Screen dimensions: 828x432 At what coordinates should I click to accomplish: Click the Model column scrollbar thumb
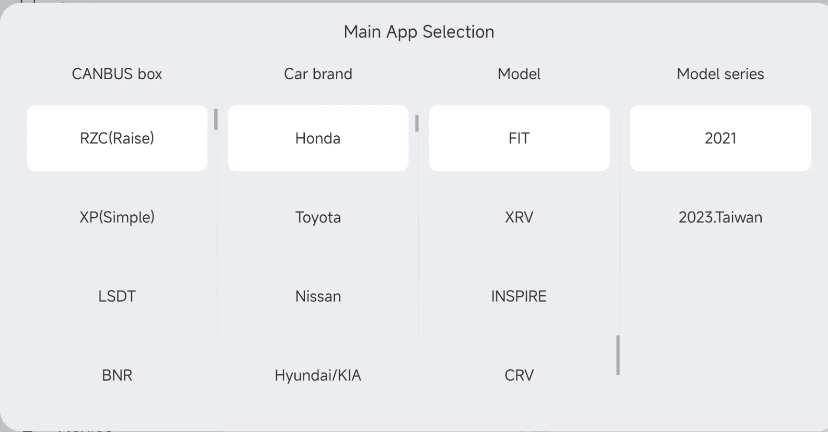(x=618, y=355)
